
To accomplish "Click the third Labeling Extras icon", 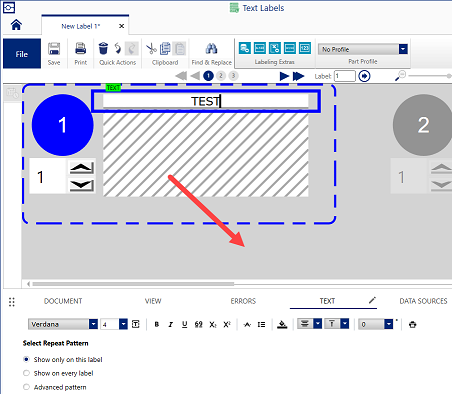I will (275, 48).
